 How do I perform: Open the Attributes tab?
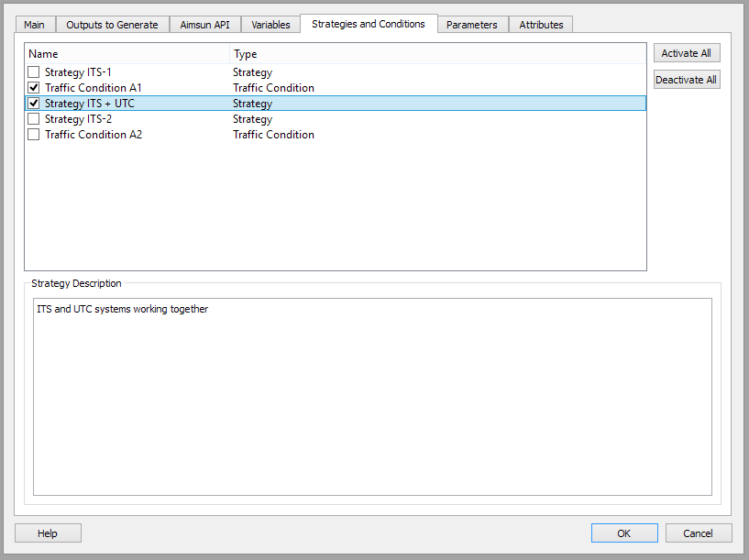coord(541,25)
